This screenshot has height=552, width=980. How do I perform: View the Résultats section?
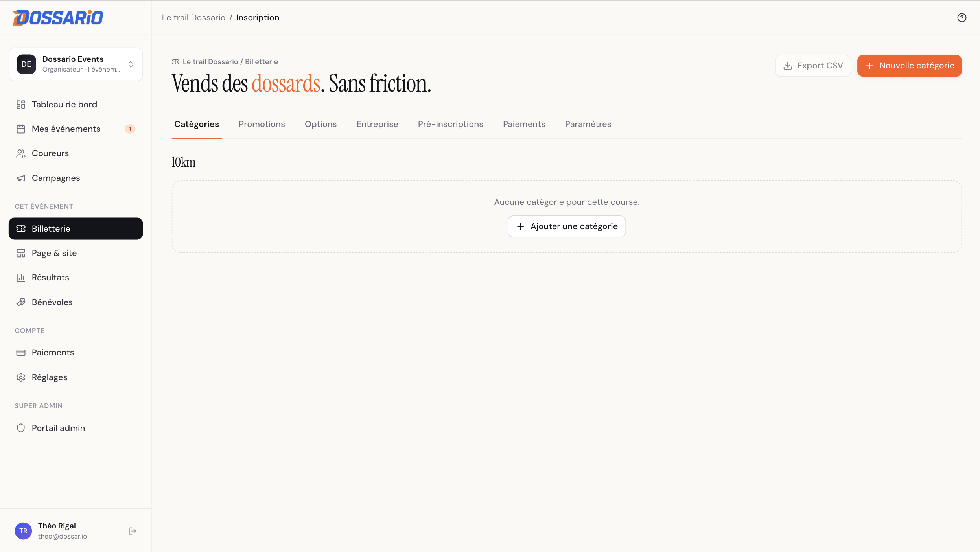(x=76, y=278)
